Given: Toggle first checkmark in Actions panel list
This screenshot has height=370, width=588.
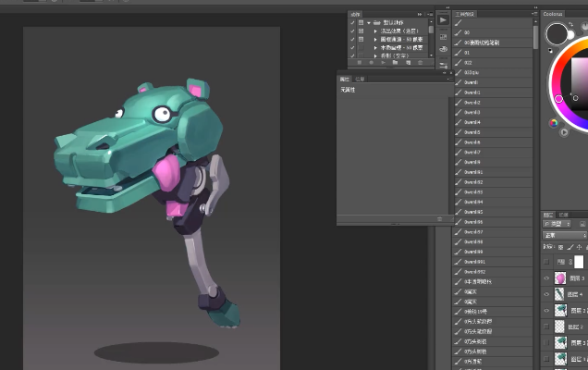Looking at the screenshot, I should tap(352, 22).
